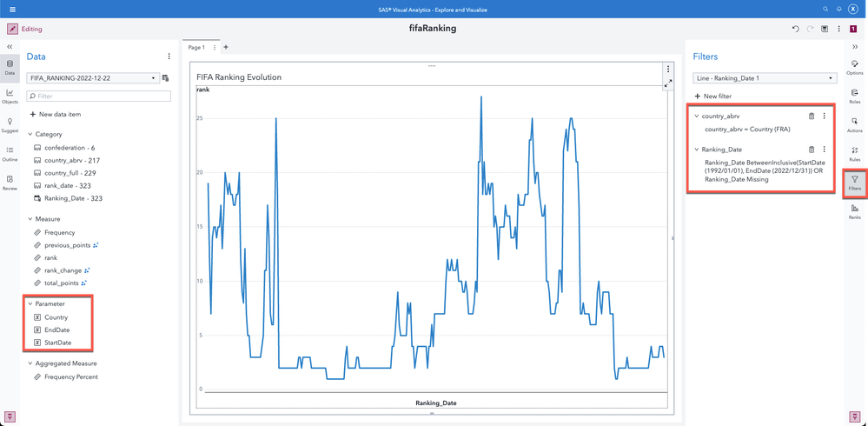Open the Review pane

[10, 183]
